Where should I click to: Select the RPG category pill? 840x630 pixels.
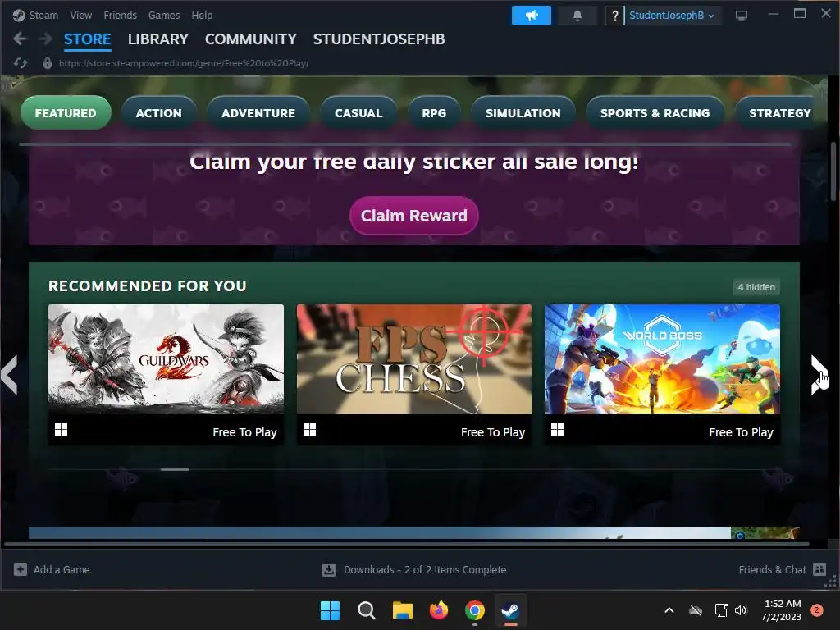(434, 113)
